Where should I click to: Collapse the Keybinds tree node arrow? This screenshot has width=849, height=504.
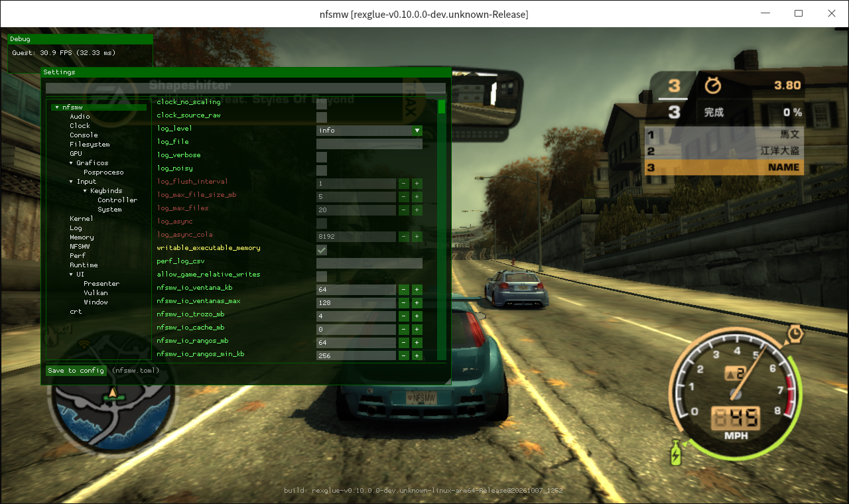pyautogui.click(x=86, y=191)
